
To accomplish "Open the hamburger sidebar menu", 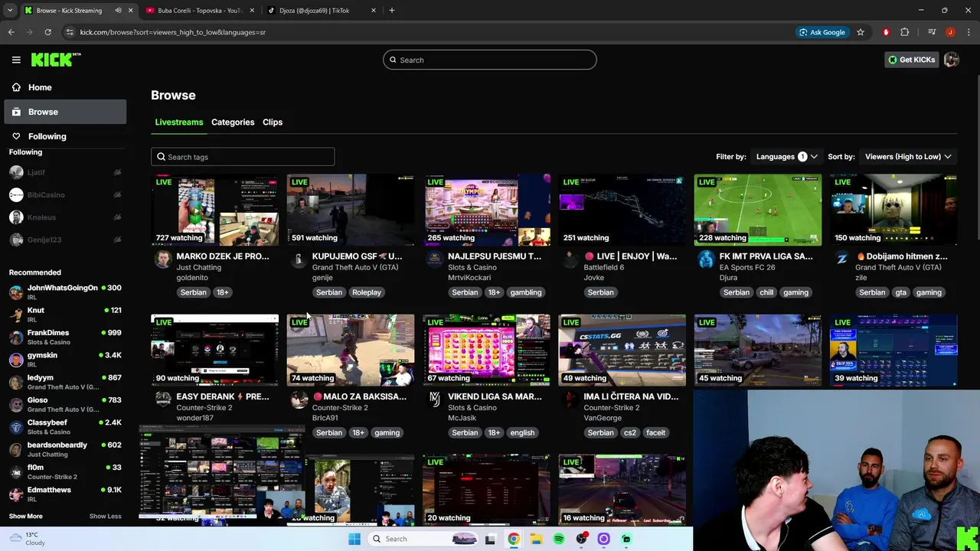I will point(16,60).
